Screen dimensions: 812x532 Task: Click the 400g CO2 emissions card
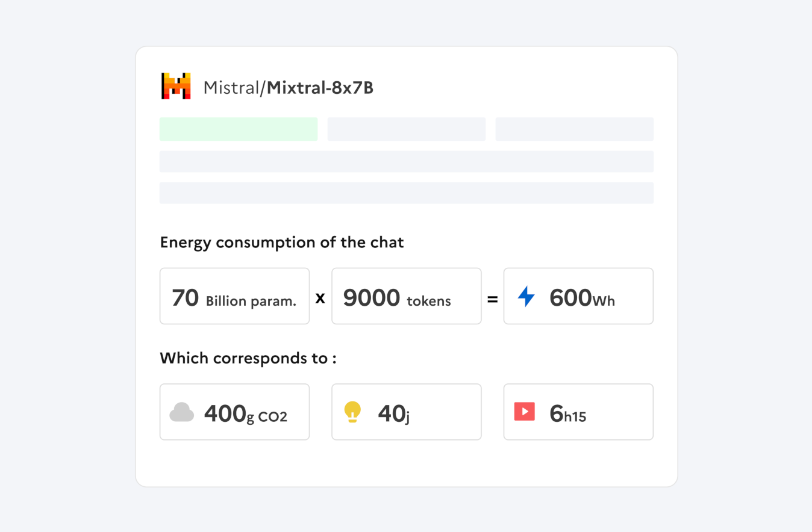[234, 412]
